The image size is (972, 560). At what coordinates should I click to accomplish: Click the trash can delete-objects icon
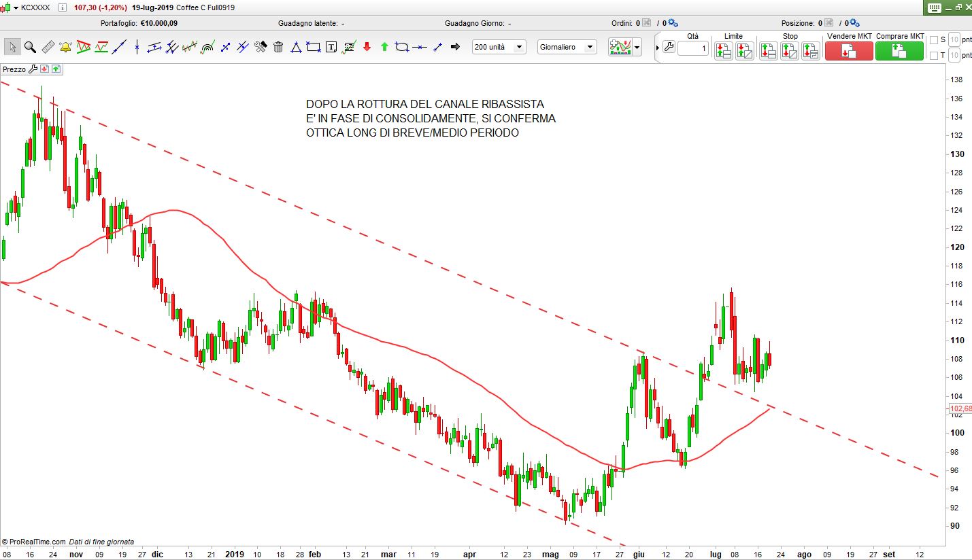click(278, 47)
